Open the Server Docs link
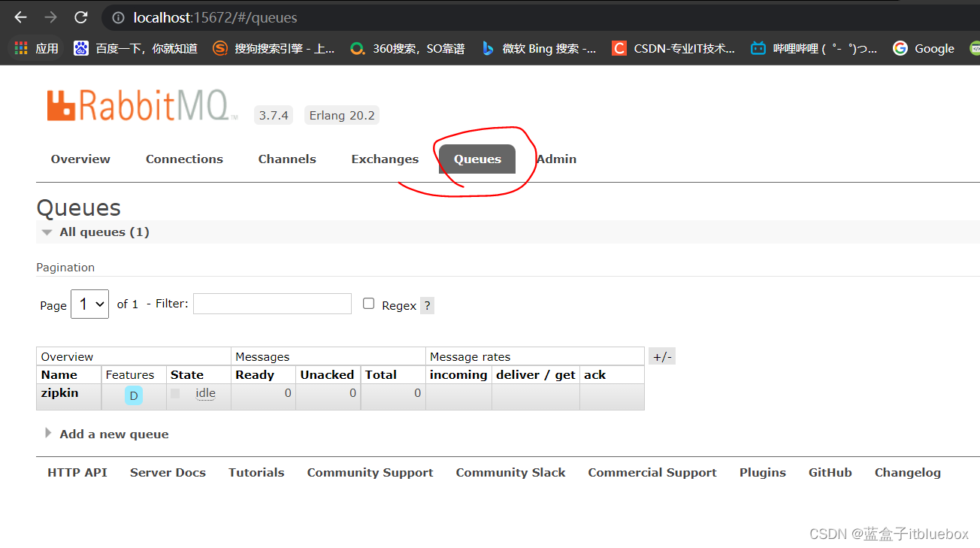Screen dimensions: 980x548 pos(168,472)
